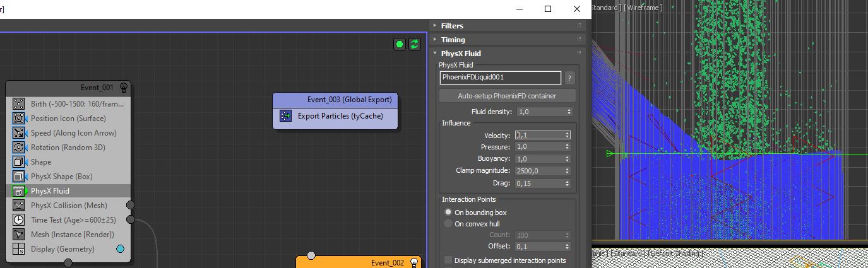
Task: Click the Time Test operator clock icon
Action: click(19, 220)
